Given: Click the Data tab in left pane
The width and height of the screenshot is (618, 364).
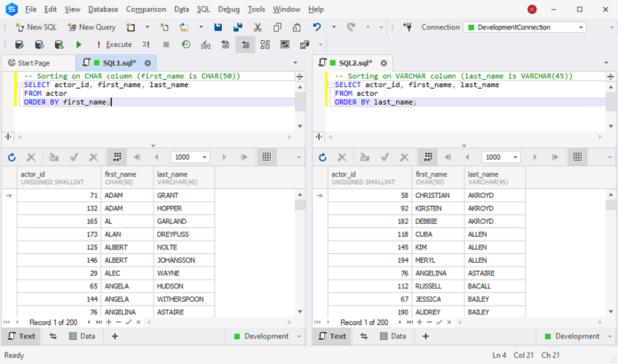Looking at the screenshot, I should 83,336.
